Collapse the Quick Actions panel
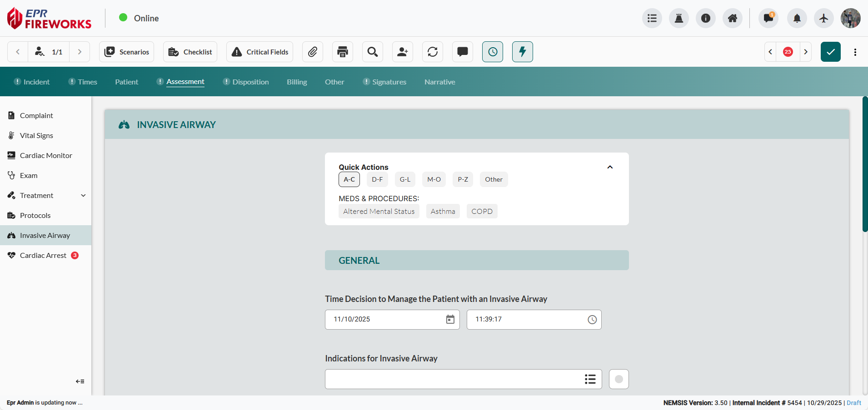 coord(610,167)
